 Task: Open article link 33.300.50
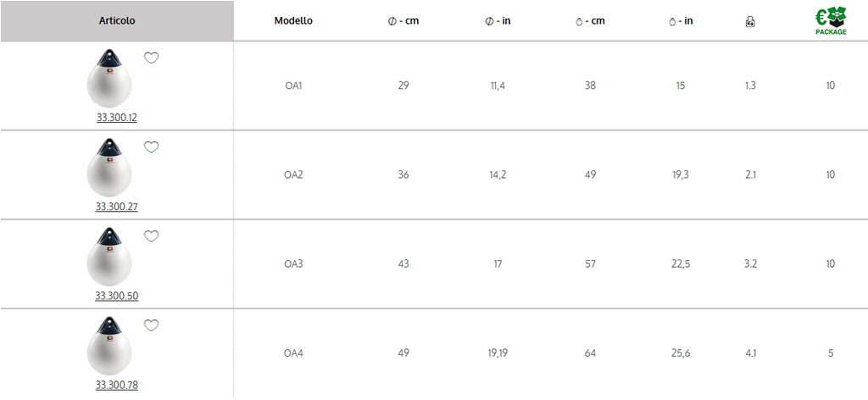[116, 296]
